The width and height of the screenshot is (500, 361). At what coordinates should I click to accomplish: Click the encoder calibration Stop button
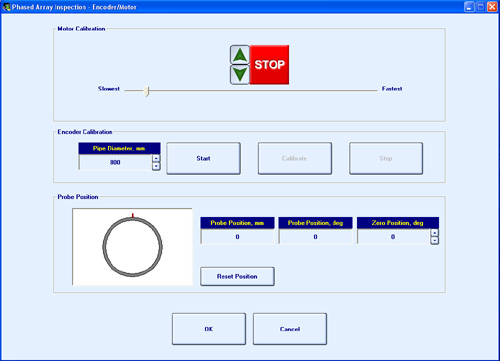tap(386, 158)
